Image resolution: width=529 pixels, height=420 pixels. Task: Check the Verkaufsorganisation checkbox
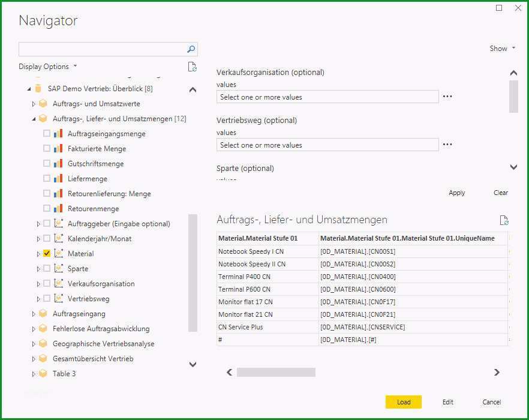[47, 283]
